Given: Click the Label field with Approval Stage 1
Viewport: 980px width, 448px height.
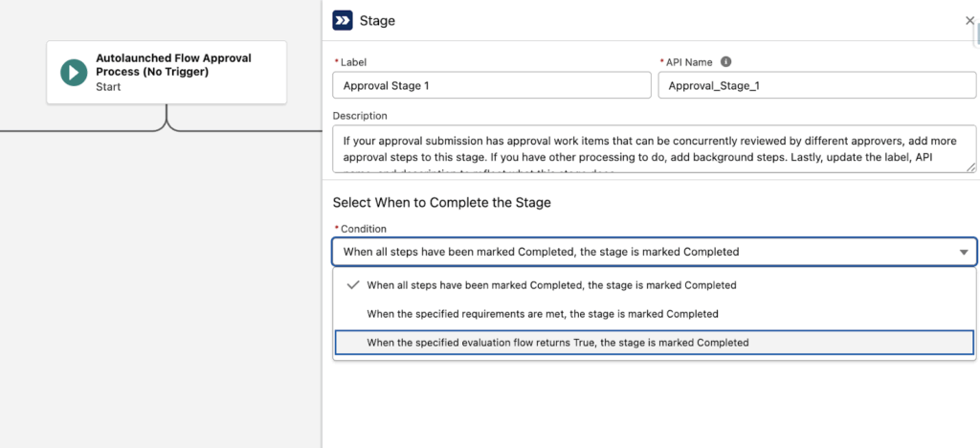Looking at the screenshot, I should 492,85.
